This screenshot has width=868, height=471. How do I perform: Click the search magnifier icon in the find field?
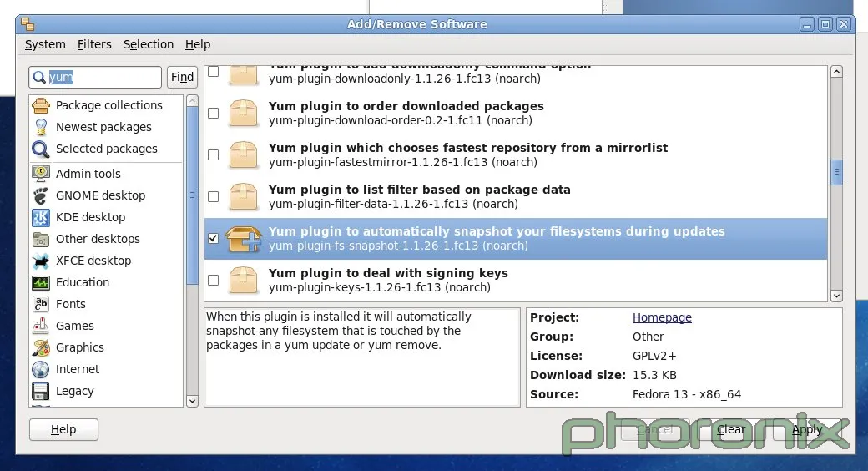38,77
